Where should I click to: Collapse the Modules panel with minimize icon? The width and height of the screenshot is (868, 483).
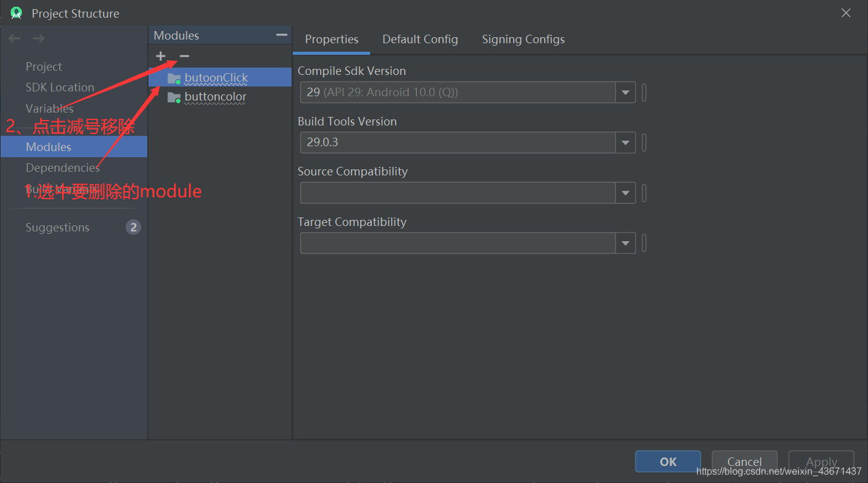281,35
